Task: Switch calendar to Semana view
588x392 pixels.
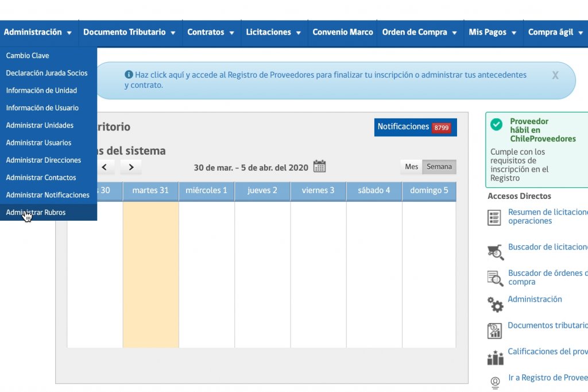Action: coord(439,167)
